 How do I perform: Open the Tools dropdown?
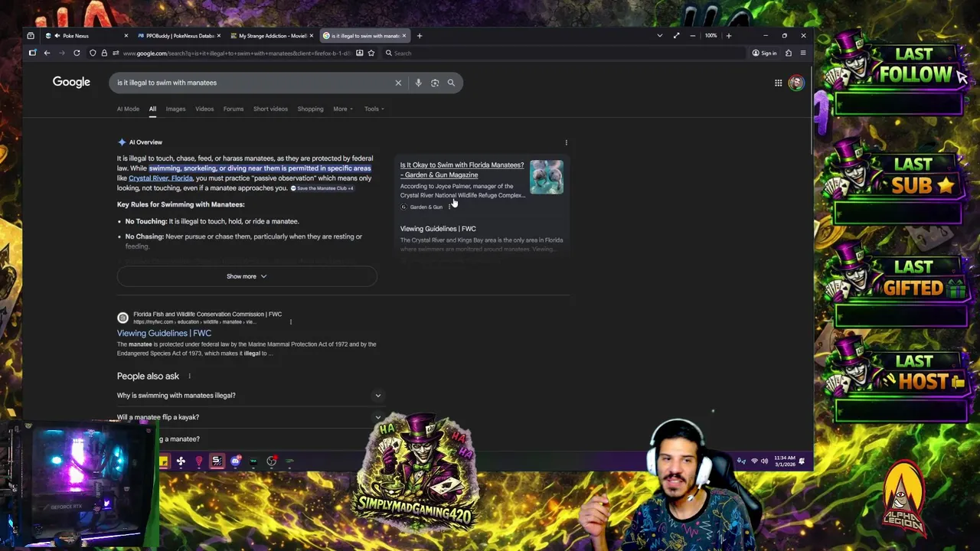(374, 109)
